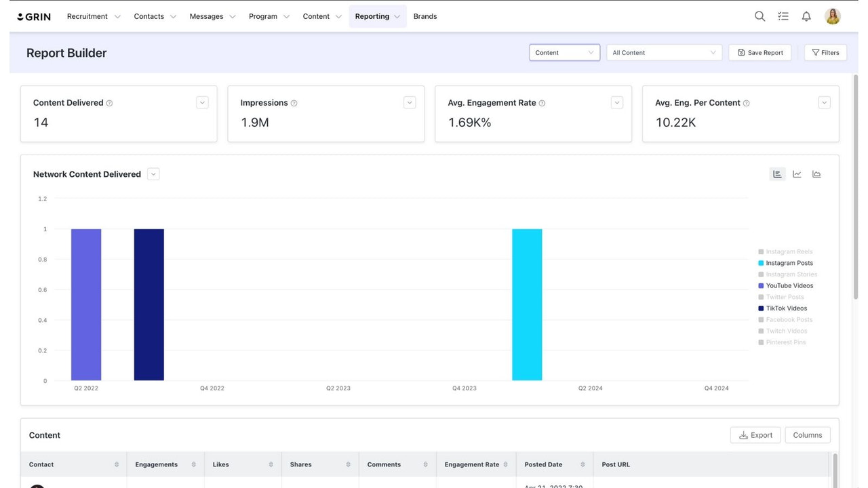Open notifications bell
868x488 pixels.
pyautogui.click(x=806, y=16)
